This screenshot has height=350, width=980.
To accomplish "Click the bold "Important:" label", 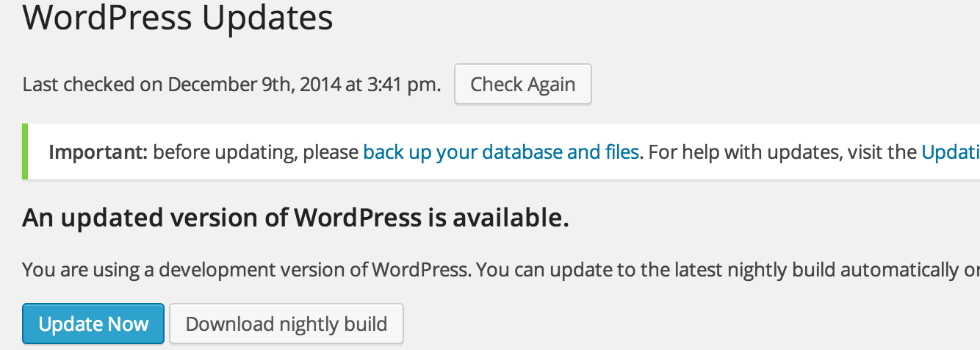I will 98,153.
